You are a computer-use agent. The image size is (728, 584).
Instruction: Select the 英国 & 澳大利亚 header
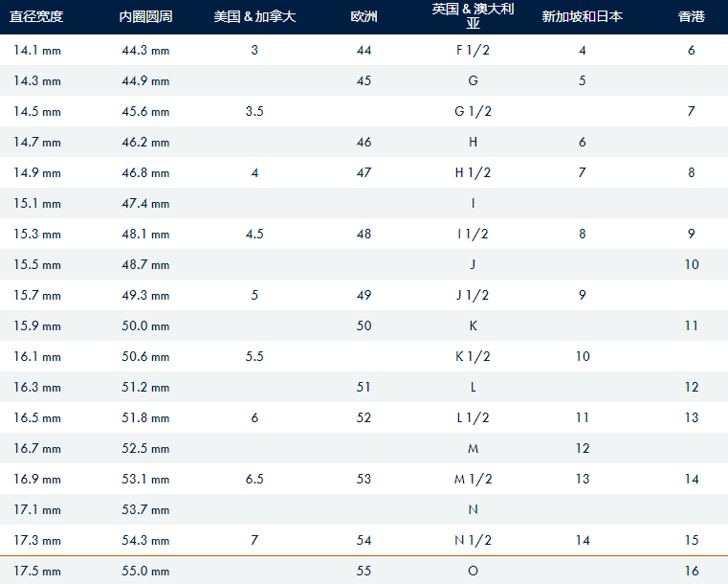click(473, 15)
